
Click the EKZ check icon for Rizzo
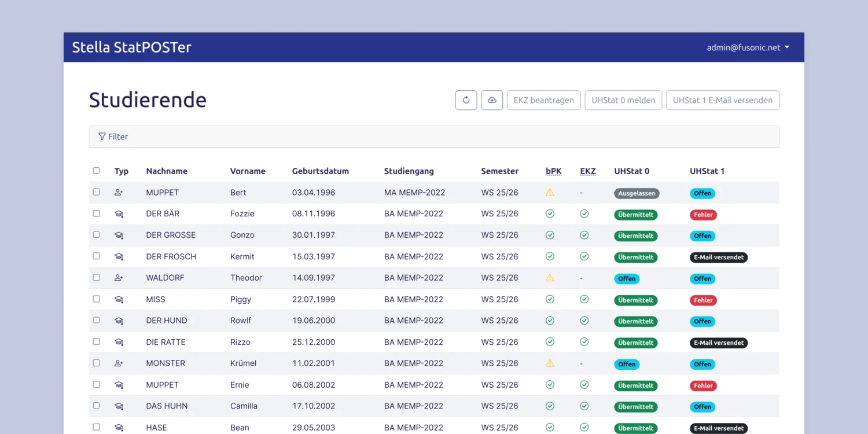click(x=584, y=342)
